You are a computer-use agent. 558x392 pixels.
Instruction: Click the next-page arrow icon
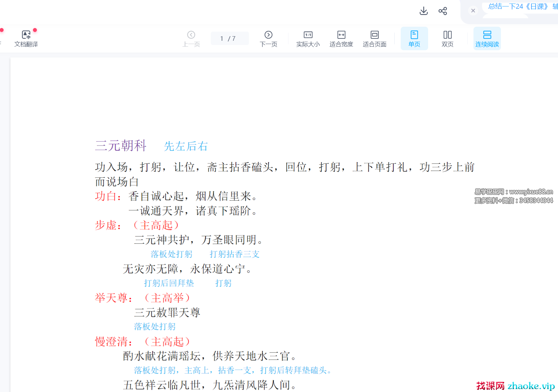pyautogui.click(x=268, y=34)
